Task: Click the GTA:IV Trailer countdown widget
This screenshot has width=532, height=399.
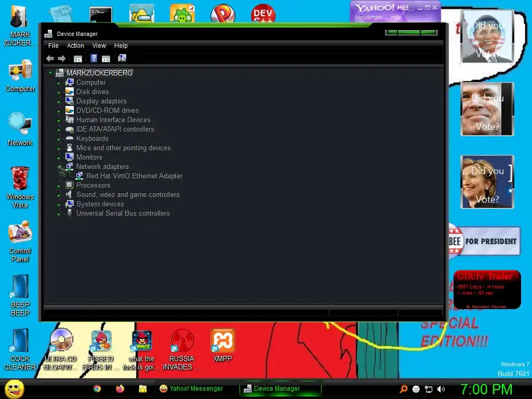Action: tap(487, 289)
